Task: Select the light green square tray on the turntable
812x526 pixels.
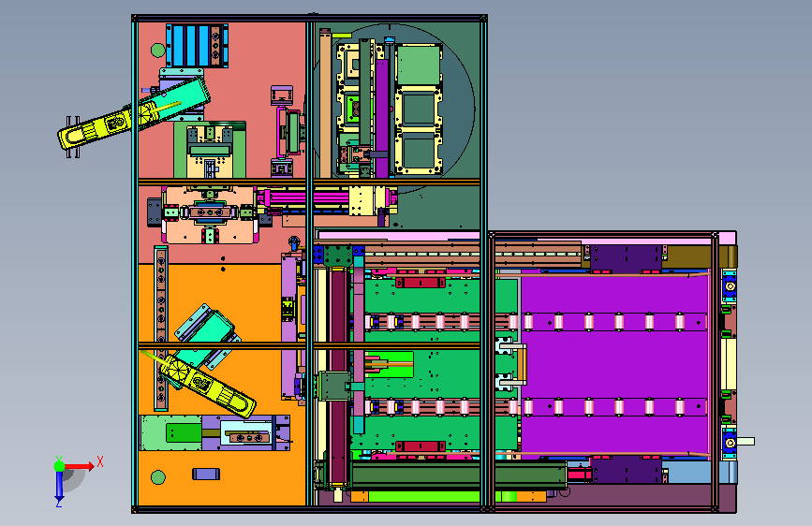Action: point(419,66)
